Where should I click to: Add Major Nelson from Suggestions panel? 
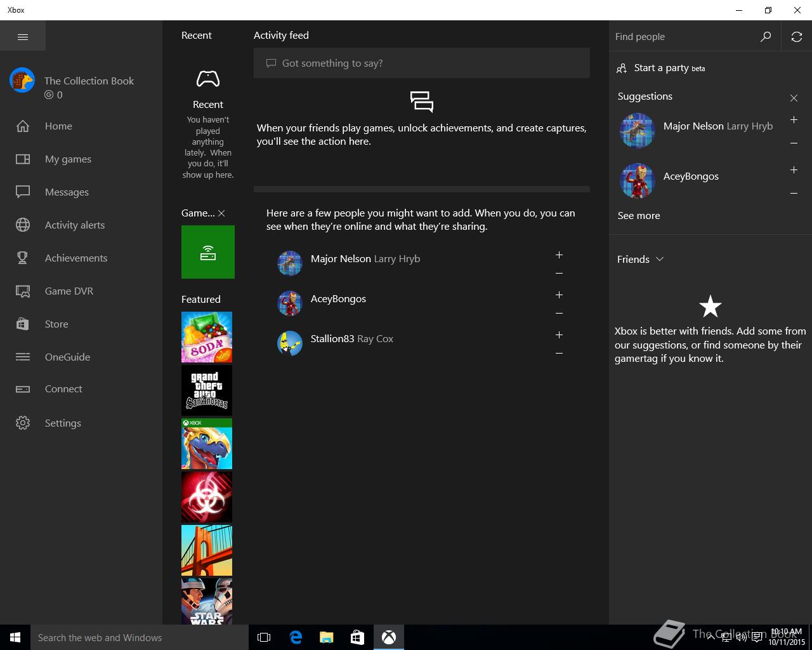tap(794, 120)
